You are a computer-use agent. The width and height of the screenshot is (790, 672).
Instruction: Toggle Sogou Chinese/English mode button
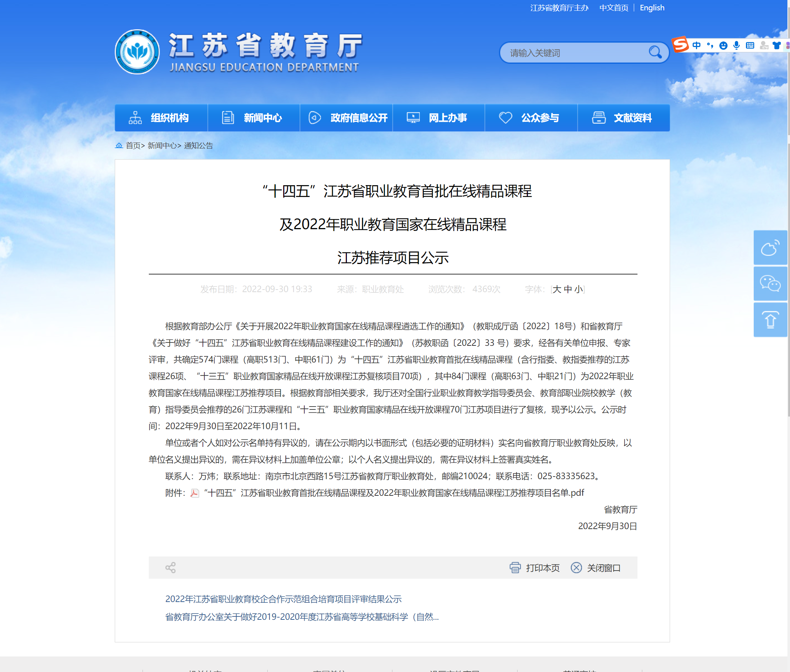click(697, 45)
